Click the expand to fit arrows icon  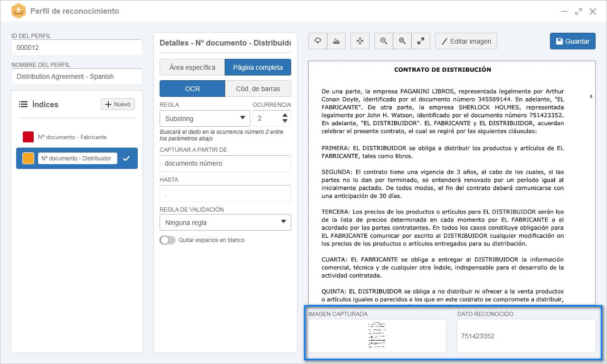(421, 41)
